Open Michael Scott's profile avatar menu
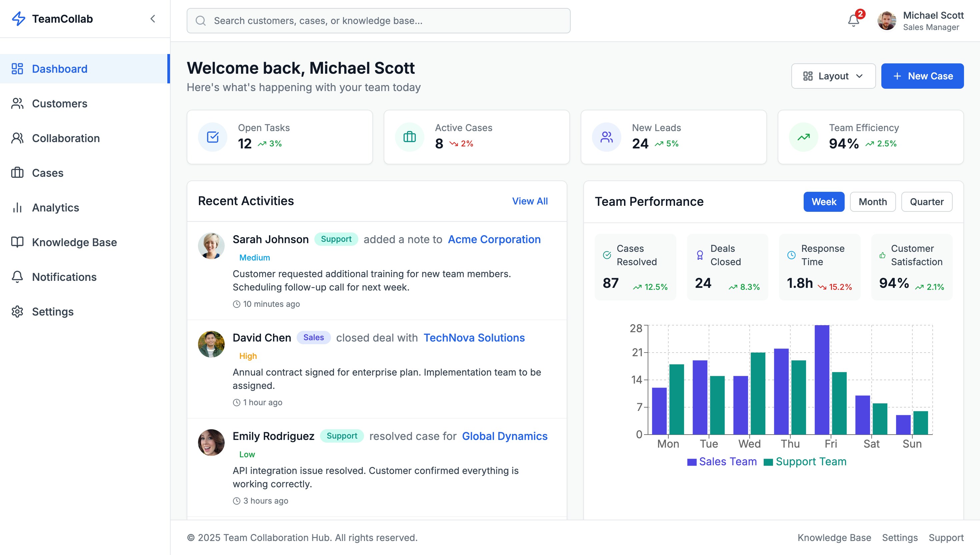The image size is (980, 555). [x=886, y=21]
